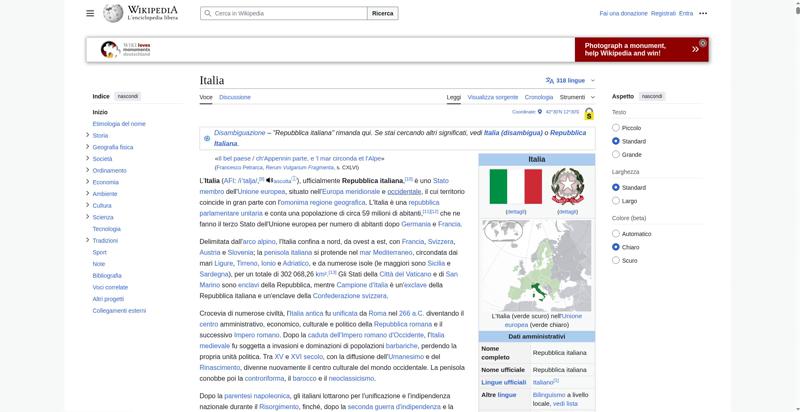Expand the Geografia fisica section

[x=88, y=147]
